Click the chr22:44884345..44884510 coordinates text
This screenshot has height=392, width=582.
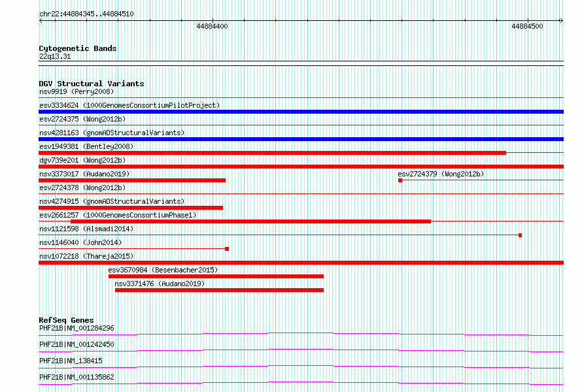(86, 14)
